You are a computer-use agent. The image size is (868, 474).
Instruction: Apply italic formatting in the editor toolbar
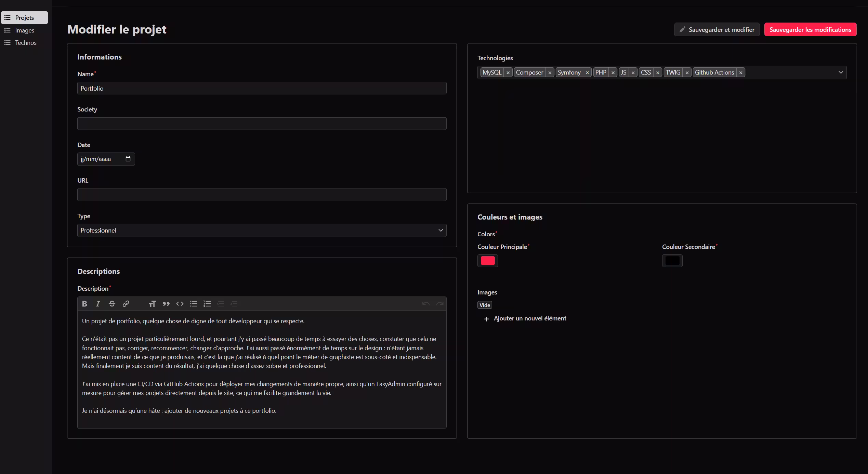(98, 304)
